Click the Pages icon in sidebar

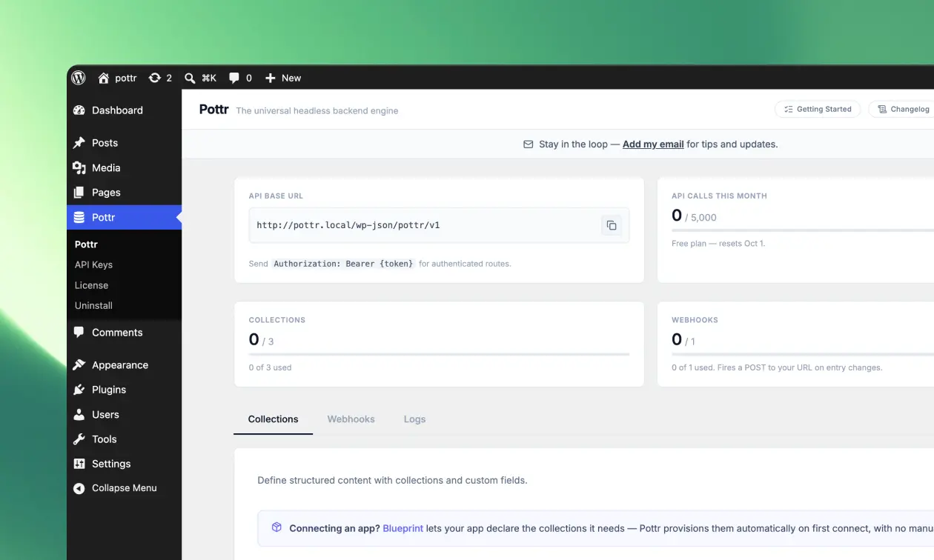point(79,193)
